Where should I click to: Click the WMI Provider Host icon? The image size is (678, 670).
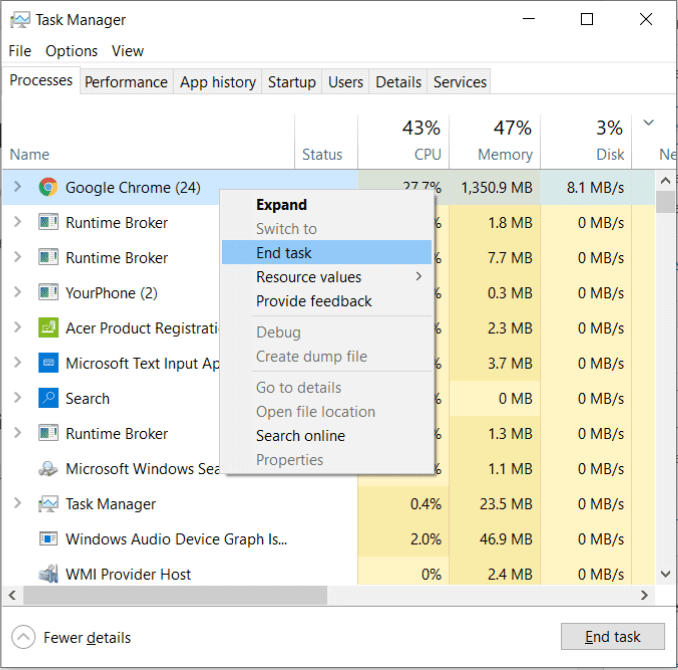point(47,574)
